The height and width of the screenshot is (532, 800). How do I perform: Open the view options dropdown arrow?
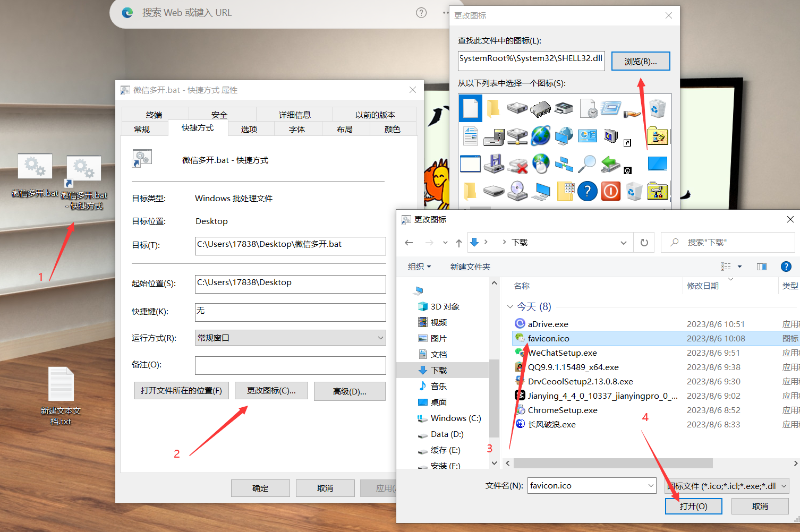(x=739, y=267)
